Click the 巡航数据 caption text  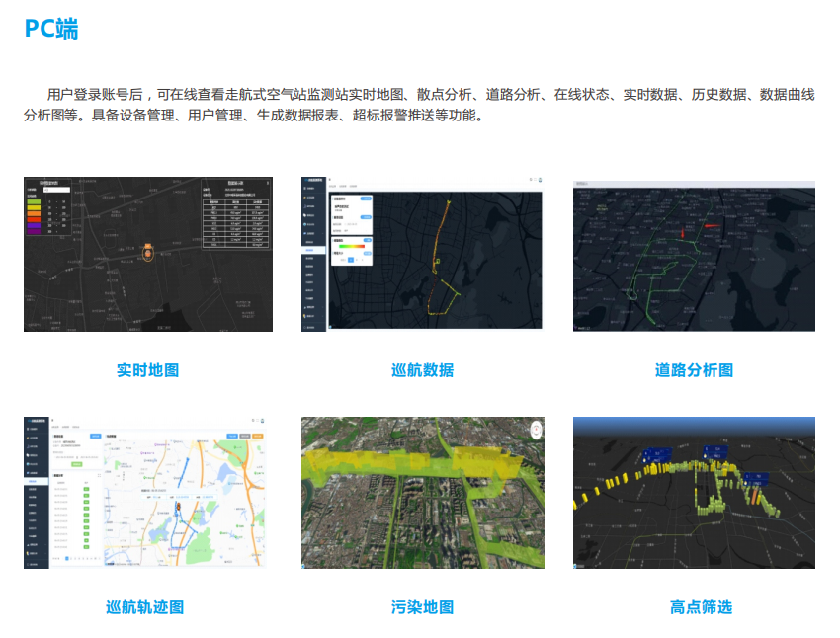[422, 370]
